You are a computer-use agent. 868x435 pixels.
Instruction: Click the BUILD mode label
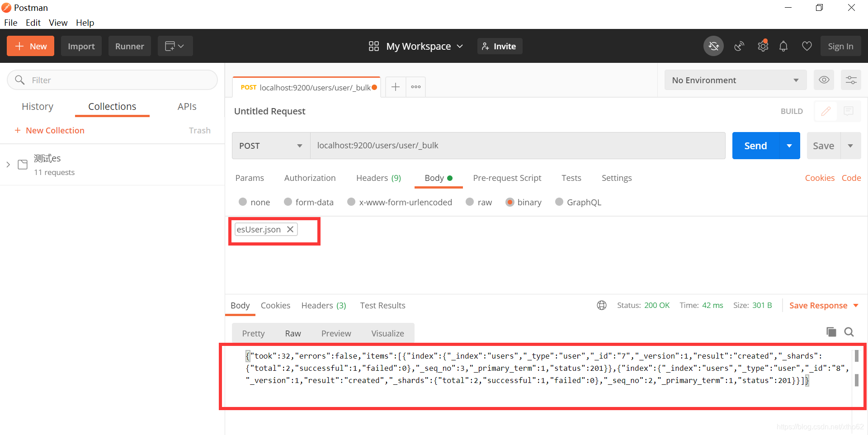(792, 111)
